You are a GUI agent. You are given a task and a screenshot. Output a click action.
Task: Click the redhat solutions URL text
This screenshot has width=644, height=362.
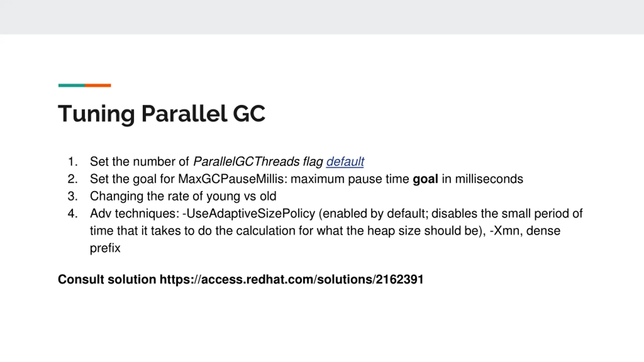pyautogui.click(x=292, y=279)
